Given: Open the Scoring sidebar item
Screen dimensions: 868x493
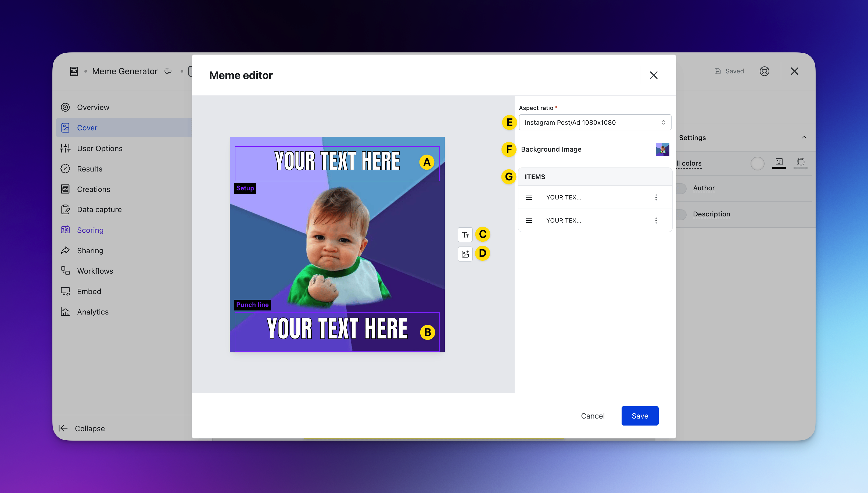Looking at the screenshot, I should 90,230.
